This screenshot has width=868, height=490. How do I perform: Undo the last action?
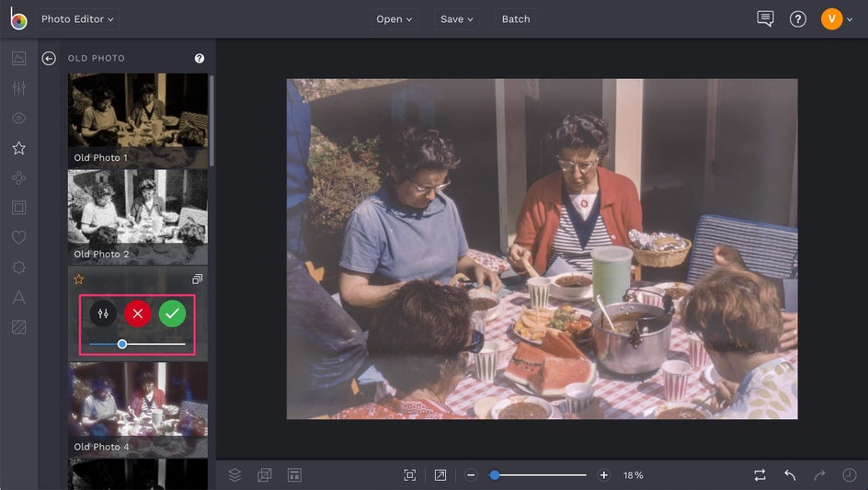[790, 475]
